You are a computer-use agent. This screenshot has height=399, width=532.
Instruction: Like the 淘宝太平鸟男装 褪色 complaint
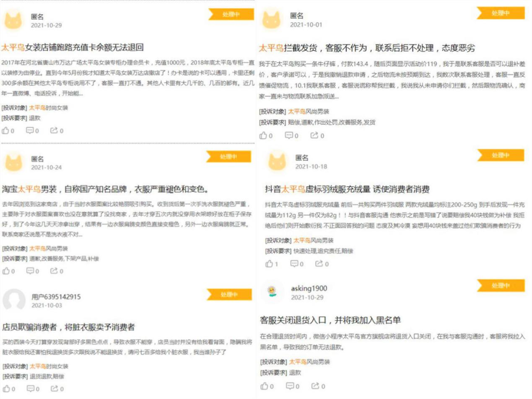click(8, 271)
